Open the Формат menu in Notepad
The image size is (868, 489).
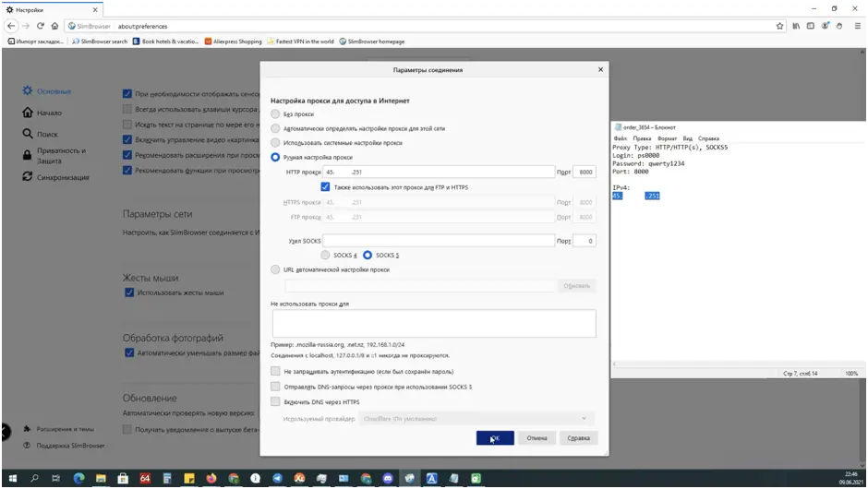[x=667, y=138]
